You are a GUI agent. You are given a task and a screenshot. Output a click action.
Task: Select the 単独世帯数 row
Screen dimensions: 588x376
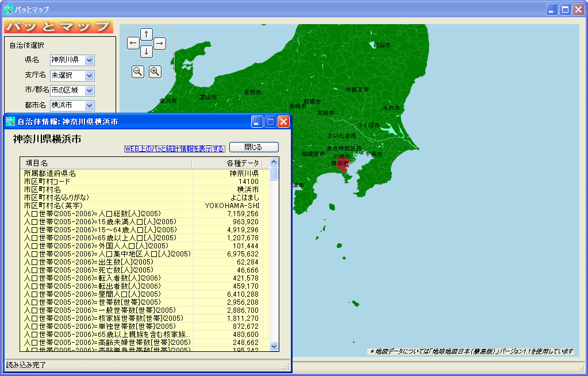point(145,327)
